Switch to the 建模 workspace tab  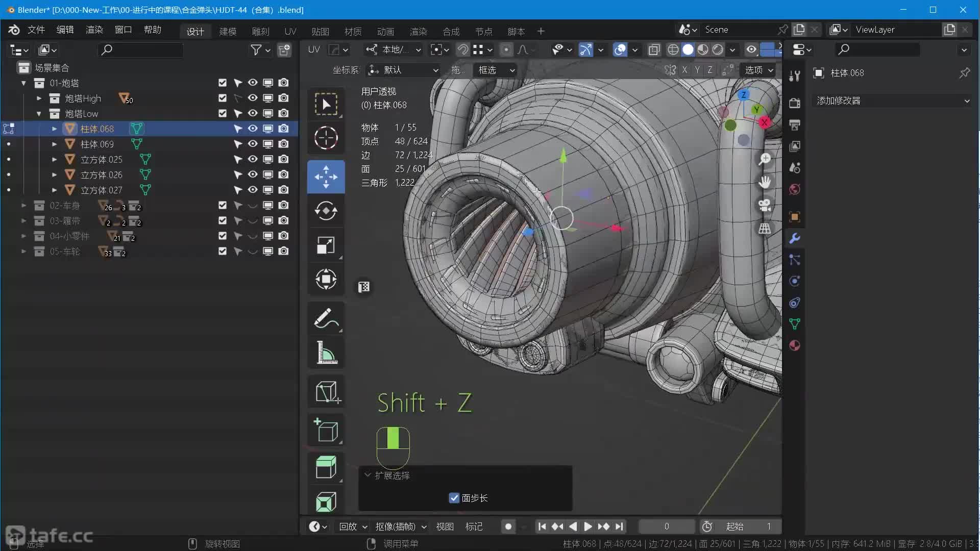228,31
